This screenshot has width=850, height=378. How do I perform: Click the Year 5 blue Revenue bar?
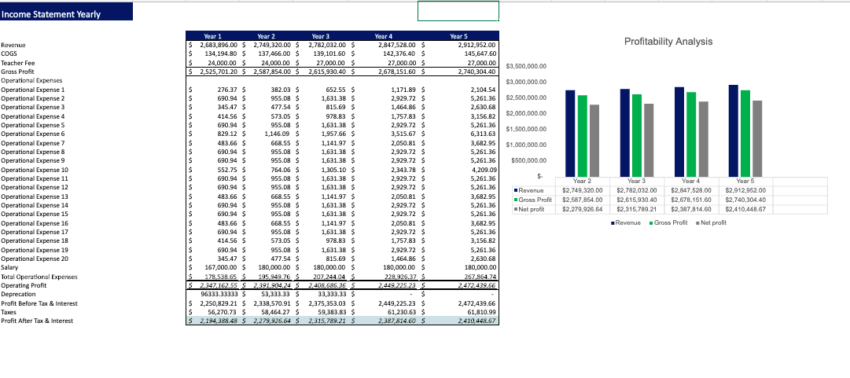click(733, 130)
